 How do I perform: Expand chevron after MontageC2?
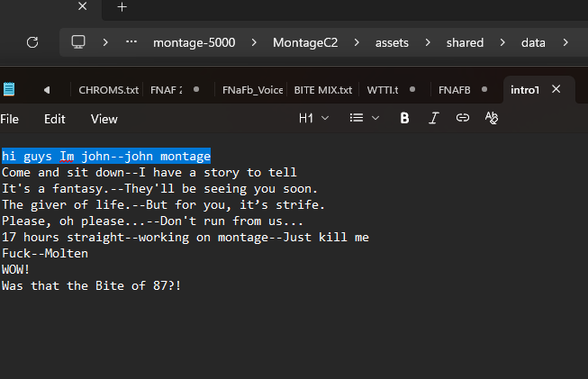(x=357, y=42)
